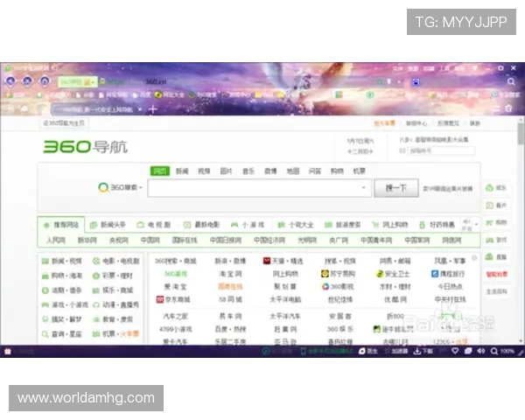
Task: Open the 360影视 site link
Action: [x=338, y=287]
